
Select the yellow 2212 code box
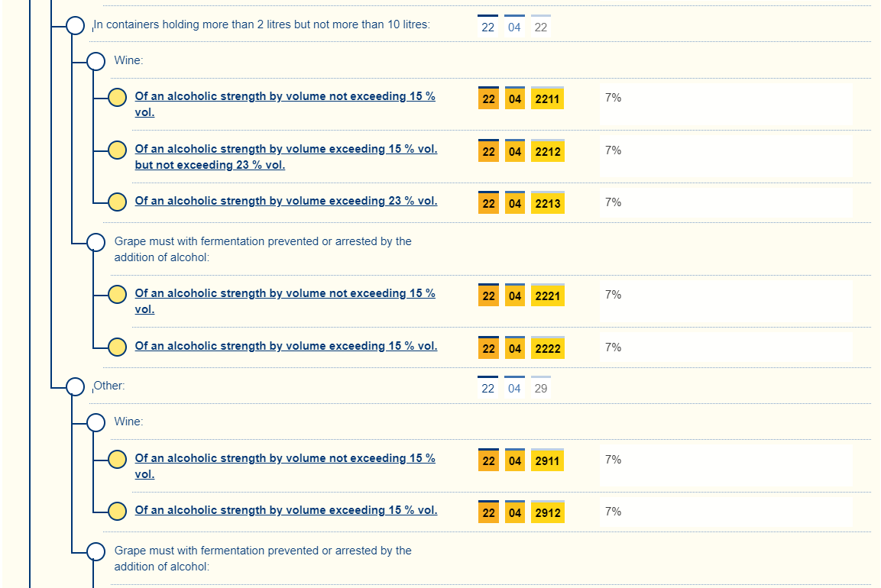(x=548, y=152)
